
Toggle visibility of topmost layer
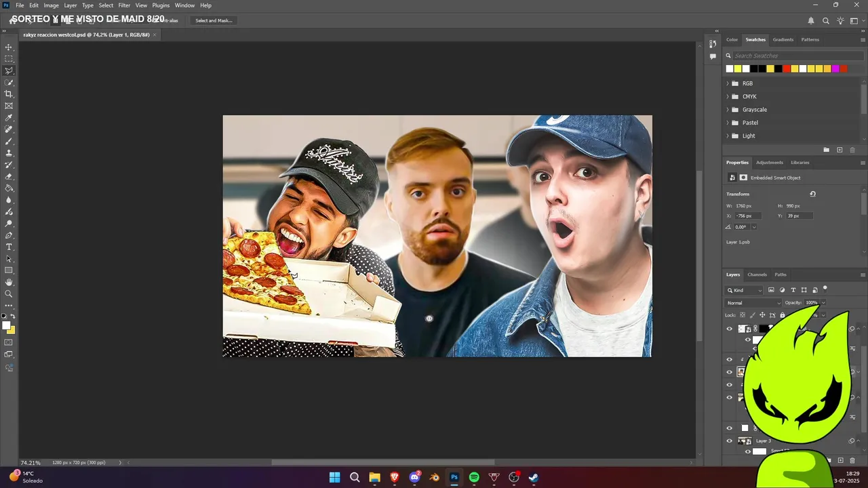730,329
